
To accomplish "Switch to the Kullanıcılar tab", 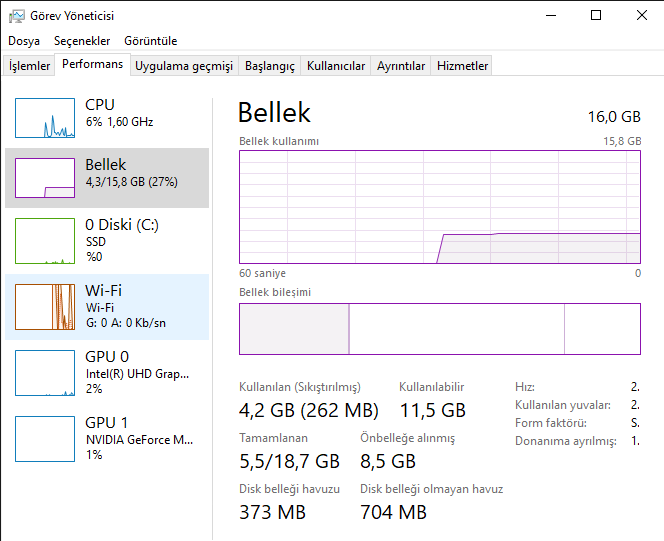I will pos(336,66).
